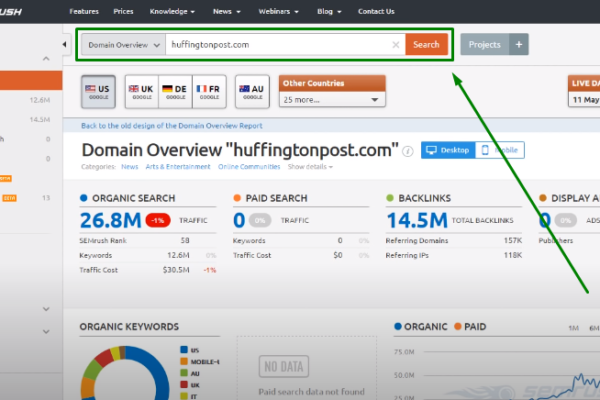600x400 pixels.
Task: Click the info icon beside the title
Action: coord(408,152)
